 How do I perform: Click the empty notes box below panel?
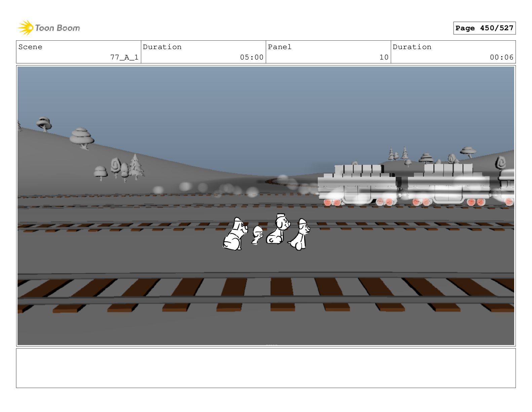tap(266, 368)
